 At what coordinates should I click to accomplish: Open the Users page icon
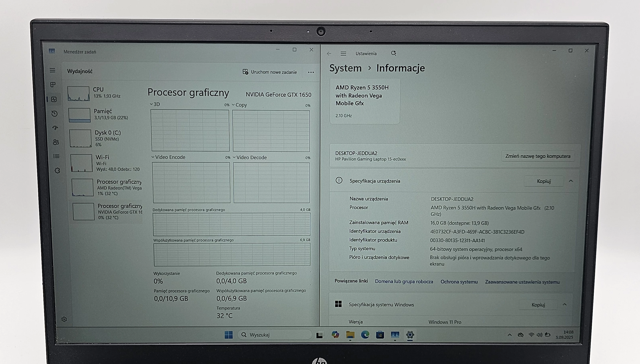coord(56,142)
